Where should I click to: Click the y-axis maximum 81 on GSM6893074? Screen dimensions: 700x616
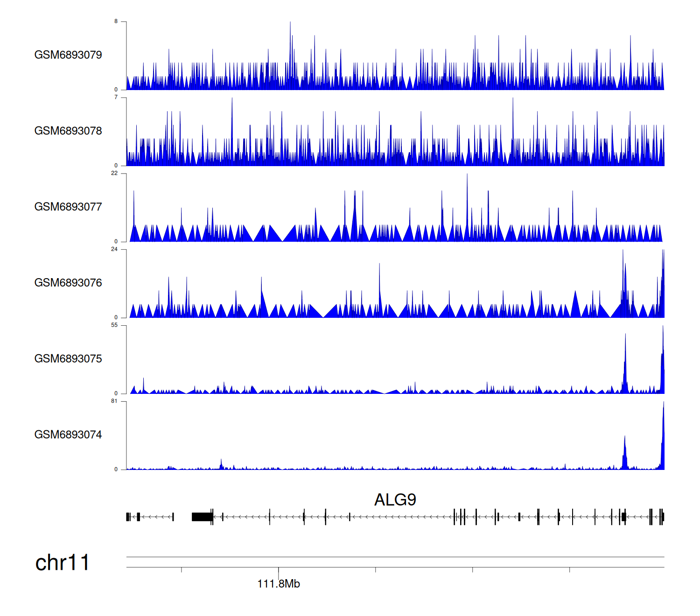[114, 401]
